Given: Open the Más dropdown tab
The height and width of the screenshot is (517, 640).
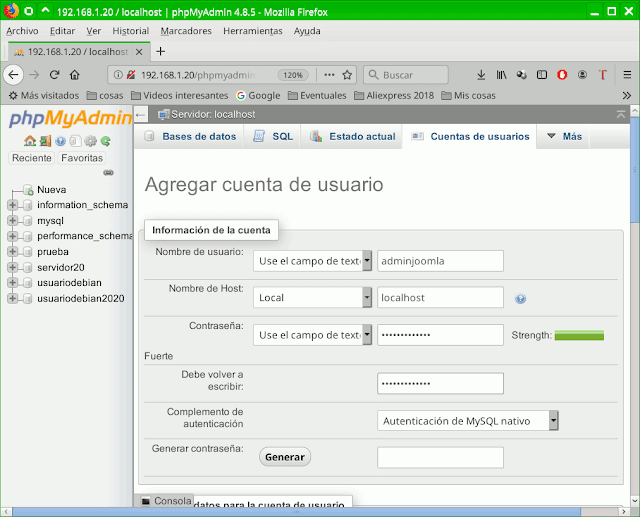Looking at the screenshot, I should [564, 136].
